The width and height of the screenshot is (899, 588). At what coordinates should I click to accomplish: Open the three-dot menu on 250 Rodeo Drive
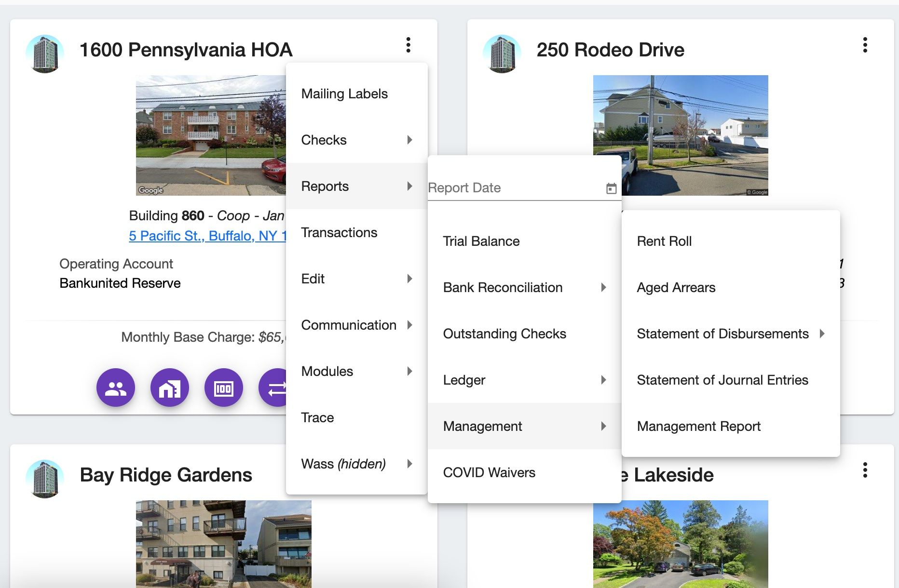[865, 45]
